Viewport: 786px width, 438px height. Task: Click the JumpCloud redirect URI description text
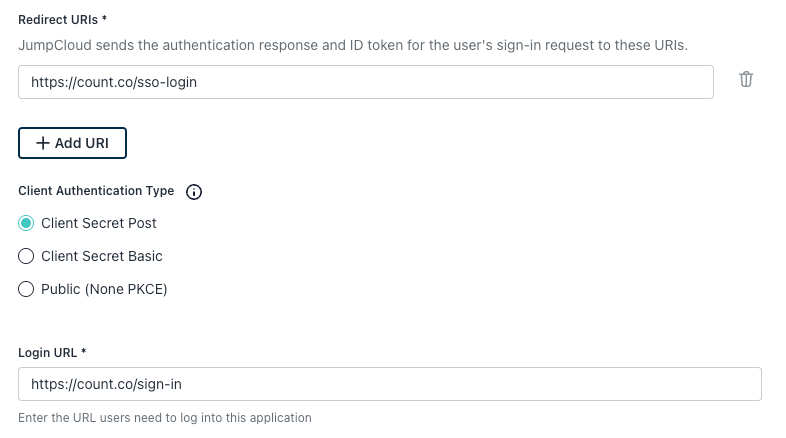point(352,46)
